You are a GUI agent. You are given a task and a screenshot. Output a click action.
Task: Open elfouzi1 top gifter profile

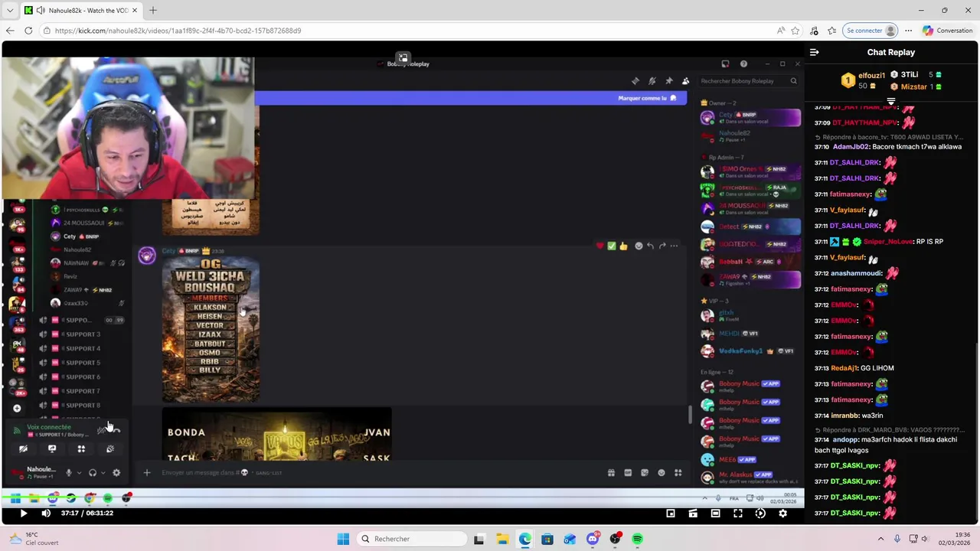click(871, 75)
